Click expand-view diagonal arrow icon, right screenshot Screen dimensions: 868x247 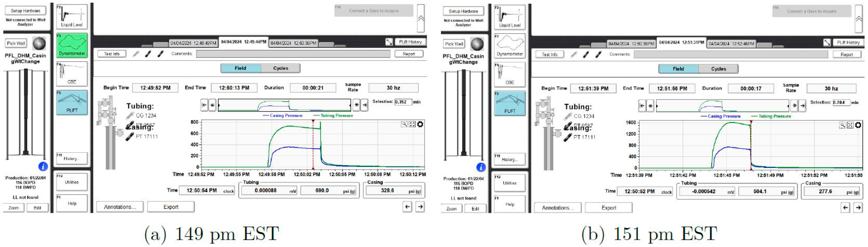[x=827, y=43]
